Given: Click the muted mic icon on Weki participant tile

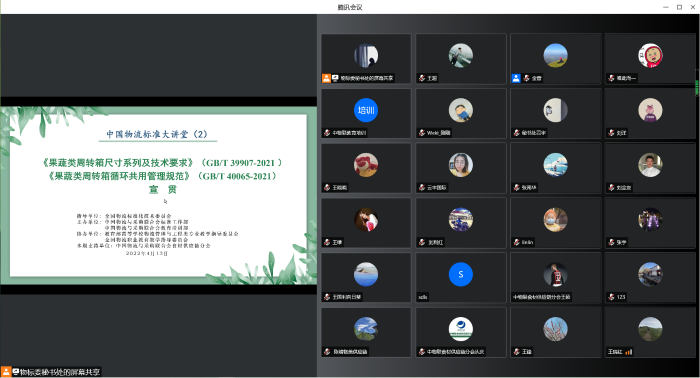Looking at the screenshot, I should click(422, 133).
